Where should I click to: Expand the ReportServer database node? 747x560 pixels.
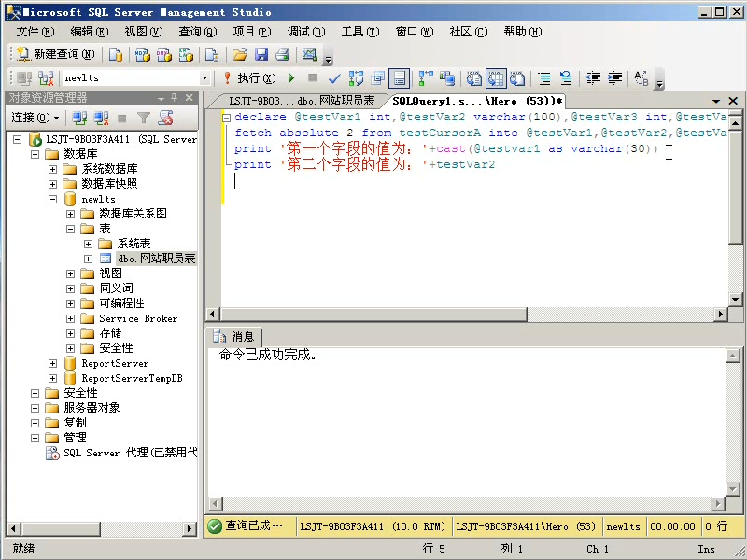pos(52,363)
